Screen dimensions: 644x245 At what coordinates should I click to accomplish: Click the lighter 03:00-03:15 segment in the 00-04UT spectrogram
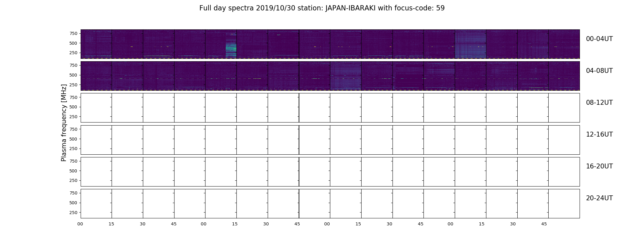click(470, 44)
